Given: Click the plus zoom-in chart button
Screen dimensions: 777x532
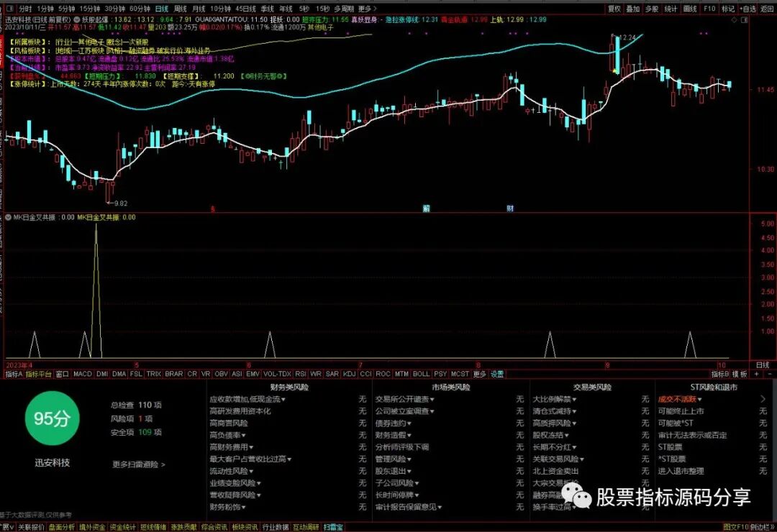Looking at the screenshot, I should 756,374.
